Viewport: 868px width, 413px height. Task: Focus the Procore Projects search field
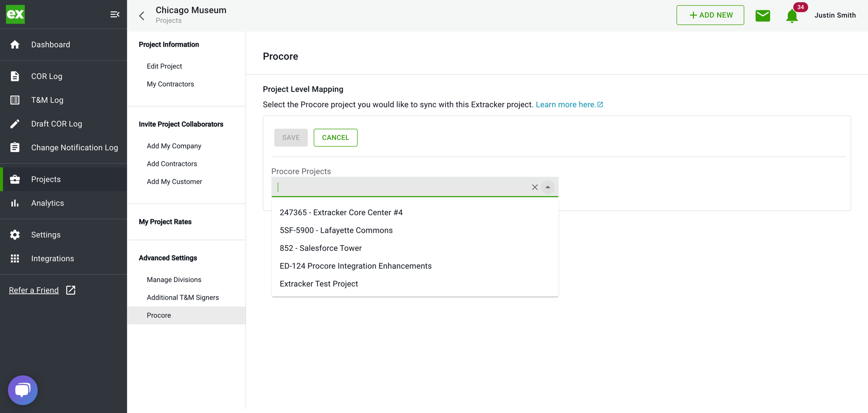[x=400, y=187]
